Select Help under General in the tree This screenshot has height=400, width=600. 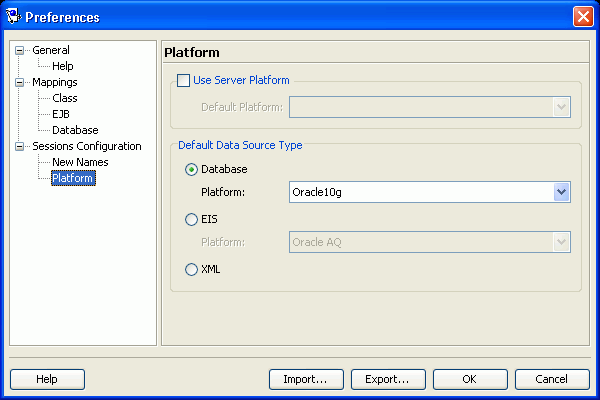(x=63, y=66)
